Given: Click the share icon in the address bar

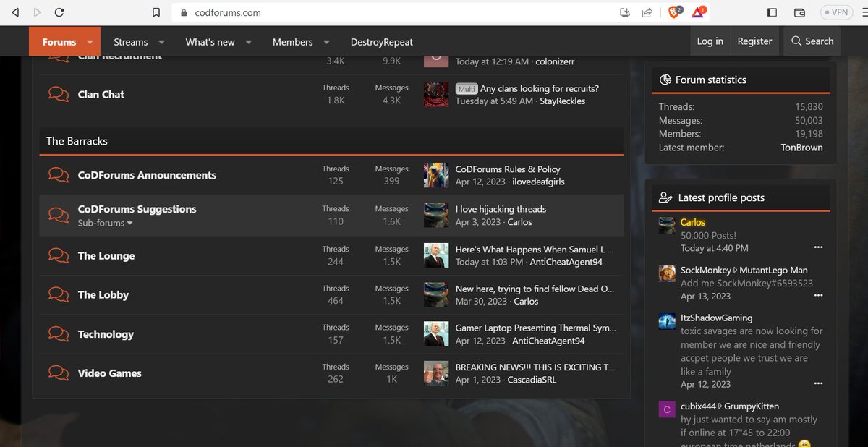Looking at the screenshot, I should [646, 12].
